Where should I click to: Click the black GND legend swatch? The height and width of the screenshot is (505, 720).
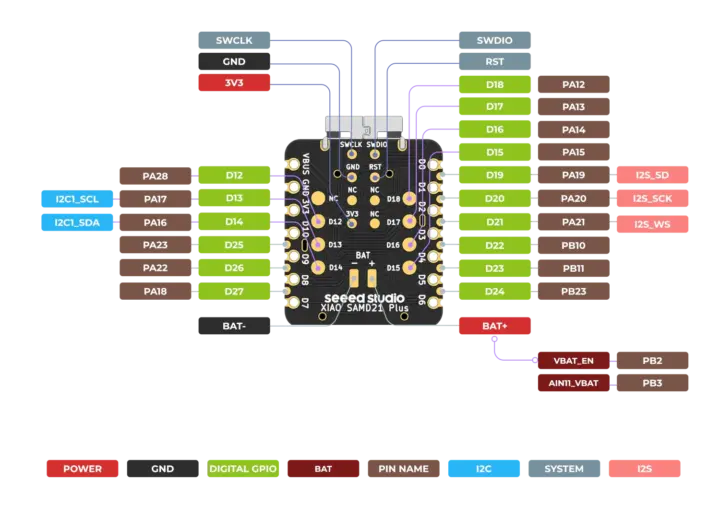point(163,469)
